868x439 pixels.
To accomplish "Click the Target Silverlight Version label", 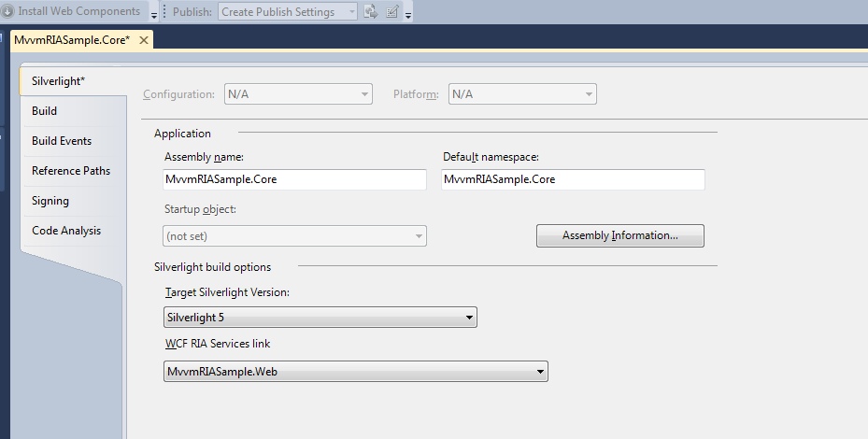I will tap(227, 292).
